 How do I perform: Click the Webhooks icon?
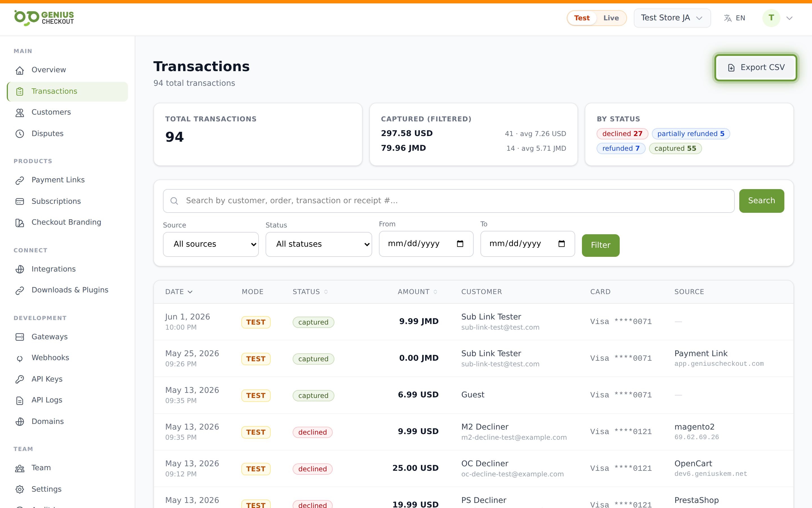[20, 358]
